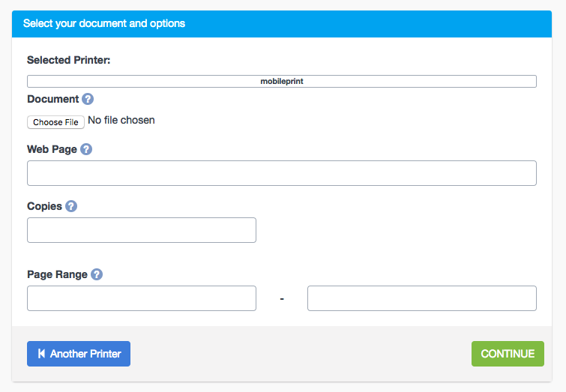
Task: Go back using Another Printer button
Action: click(x=79, y=354)
